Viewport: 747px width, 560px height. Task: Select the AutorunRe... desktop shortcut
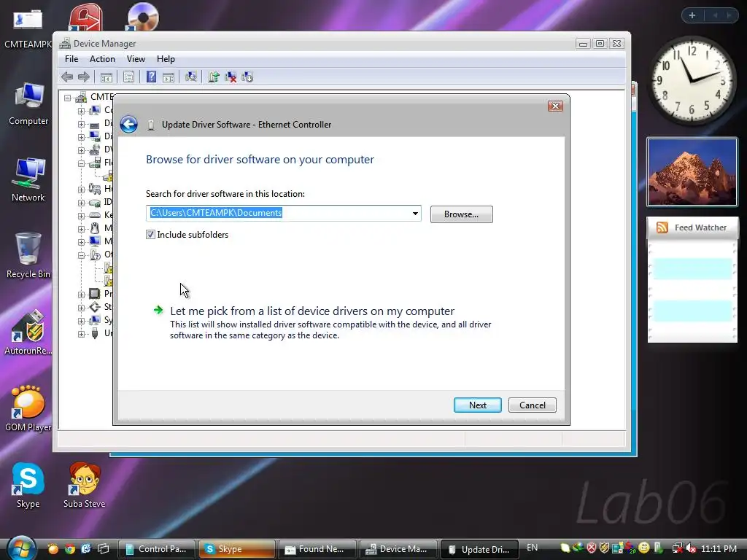coord(28,332)
